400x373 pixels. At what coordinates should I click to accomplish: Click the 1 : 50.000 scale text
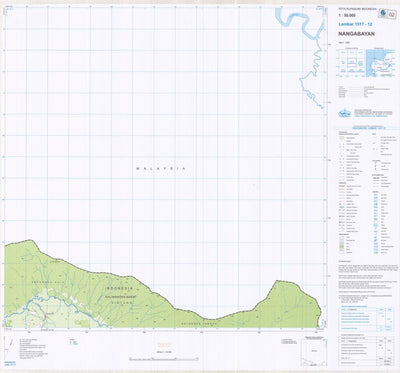point(347,15)
